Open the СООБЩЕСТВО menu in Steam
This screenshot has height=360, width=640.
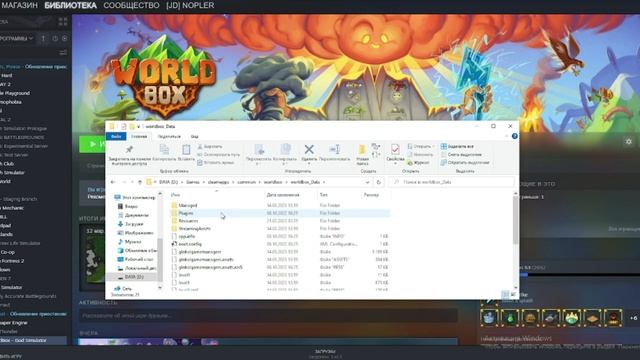tap(131, 5)
